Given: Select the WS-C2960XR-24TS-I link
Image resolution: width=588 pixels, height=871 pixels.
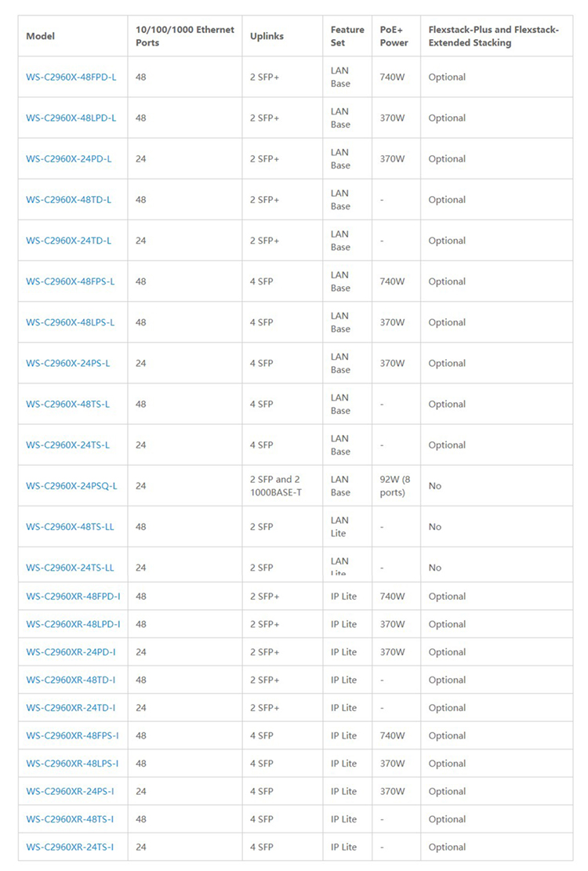Looking at the screenshot, I should point(70,847).
